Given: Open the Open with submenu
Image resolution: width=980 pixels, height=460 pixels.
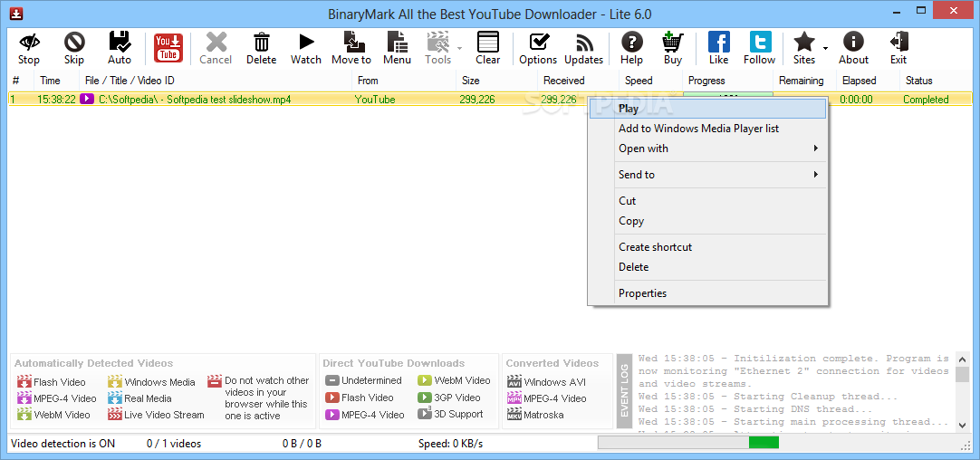Looking at the screenshot, I should point(708,149).
